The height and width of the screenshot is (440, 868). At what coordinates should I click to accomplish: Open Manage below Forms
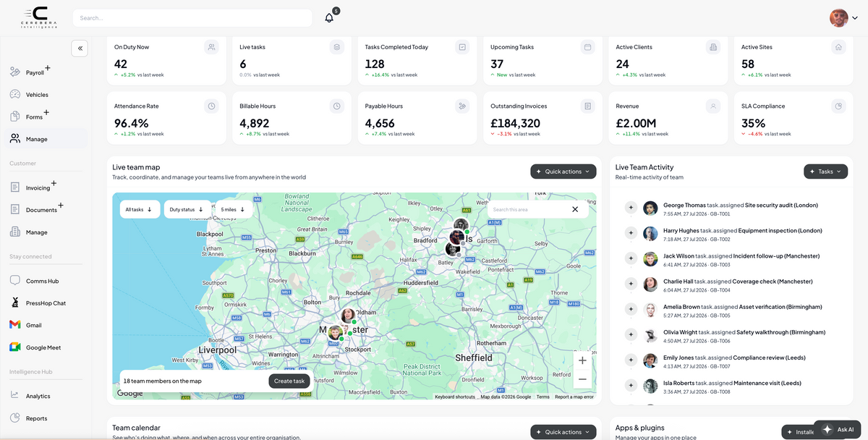44,139
